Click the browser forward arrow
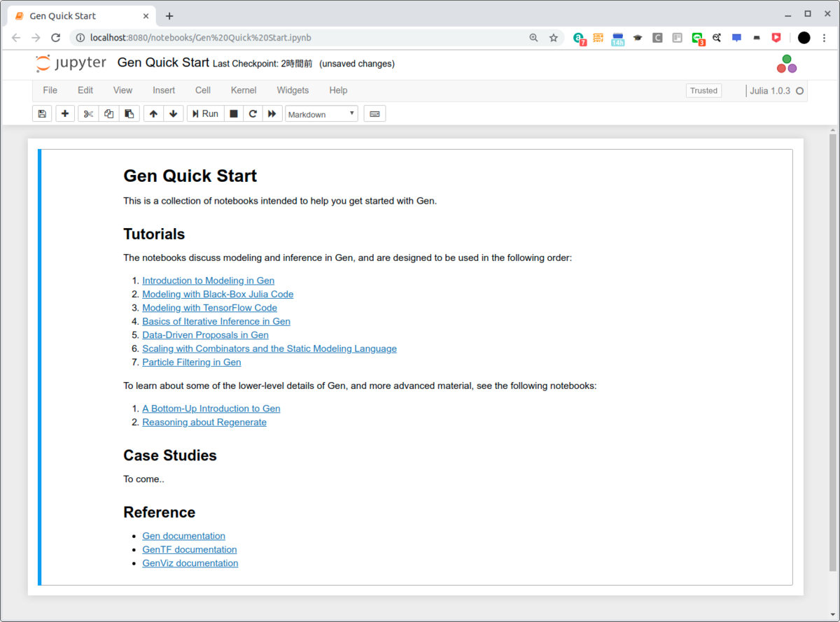 (x=36, y=38)
